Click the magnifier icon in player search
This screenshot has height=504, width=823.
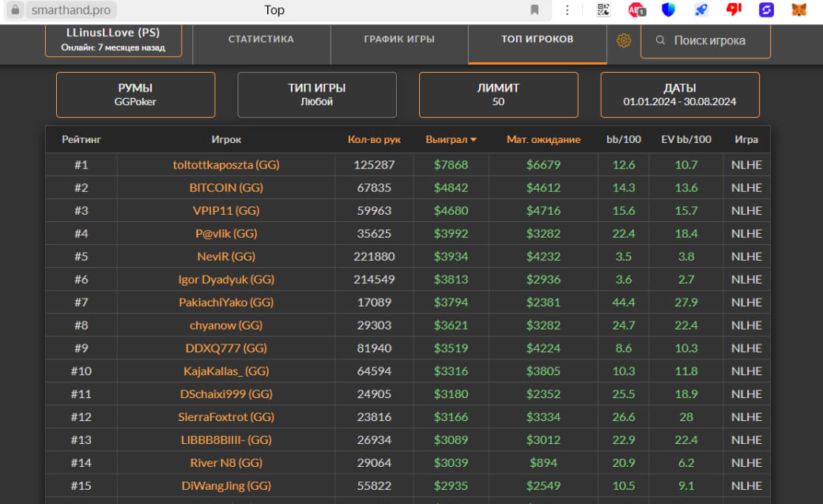click(x=660, y=40)
